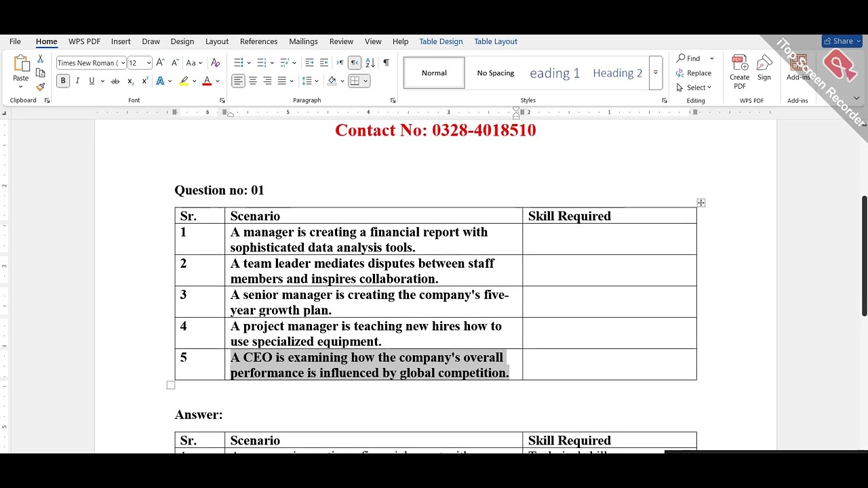Viewport: 868px width, 488px height.
Task: Apply the Normal style
Action: (x=434, y=73)
